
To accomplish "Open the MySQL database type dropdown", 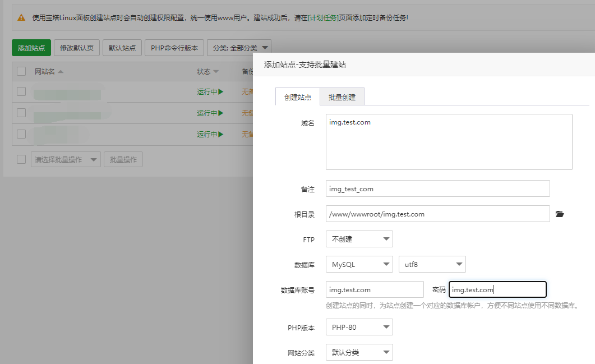I will [x=359, y=264].
